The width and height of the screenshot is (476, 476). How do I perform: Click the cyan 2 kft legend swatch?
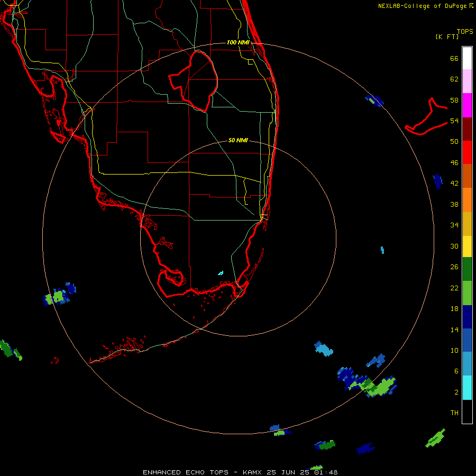point(467,388)
